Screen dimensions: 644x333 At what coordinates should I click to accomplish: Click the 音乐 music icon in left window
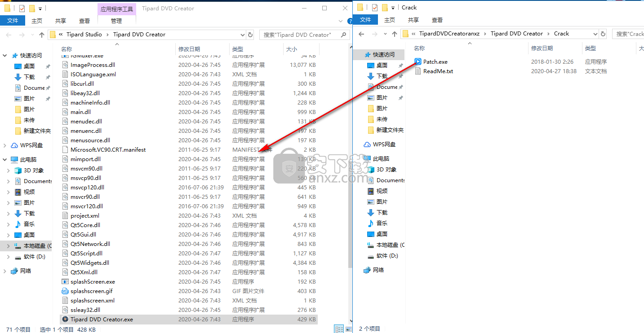click(18, 224)
